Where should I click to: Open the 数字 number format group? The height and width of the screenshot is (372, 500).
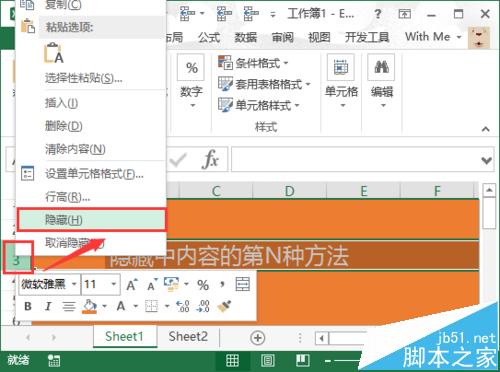[x=191, y=82]
